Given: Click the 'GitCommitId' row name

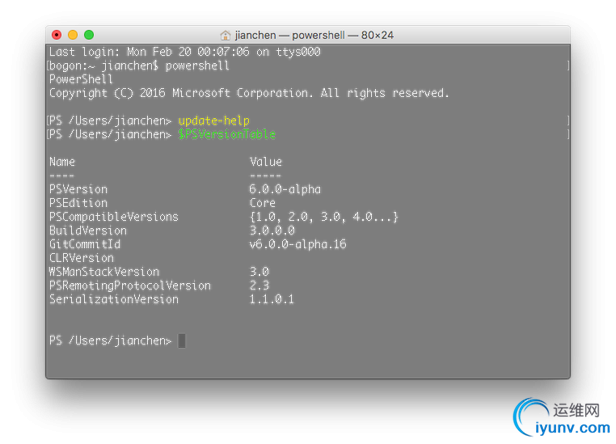Looking at the screenshot, I should pos(85,244).
